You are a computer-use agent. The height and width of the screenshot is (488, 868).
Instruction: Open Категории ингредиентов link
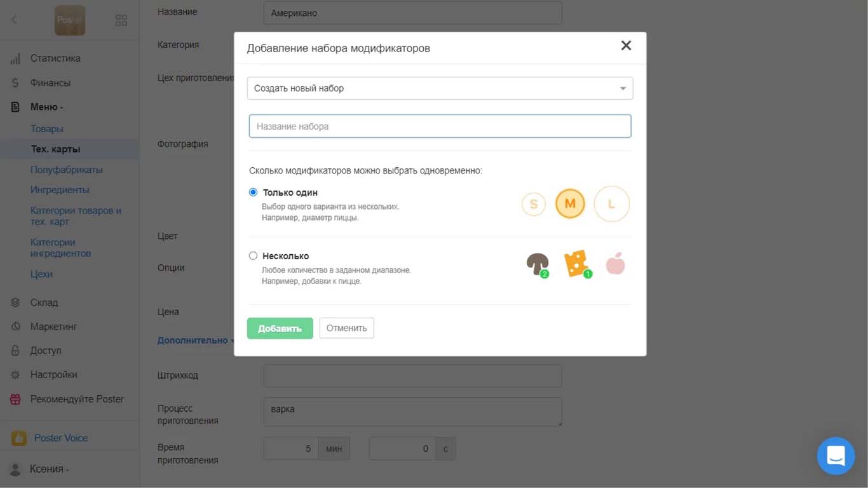pos(61,248)
